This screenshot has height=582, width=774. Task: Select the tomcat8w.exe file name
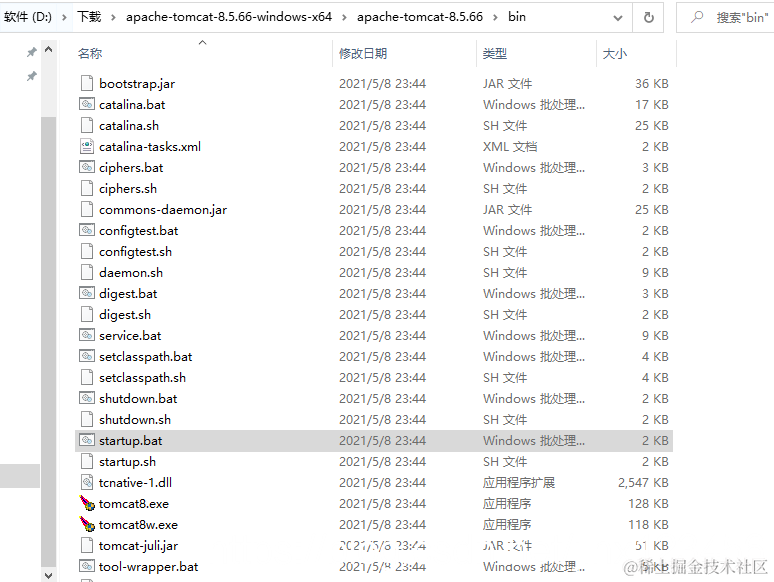coord(138,524)
